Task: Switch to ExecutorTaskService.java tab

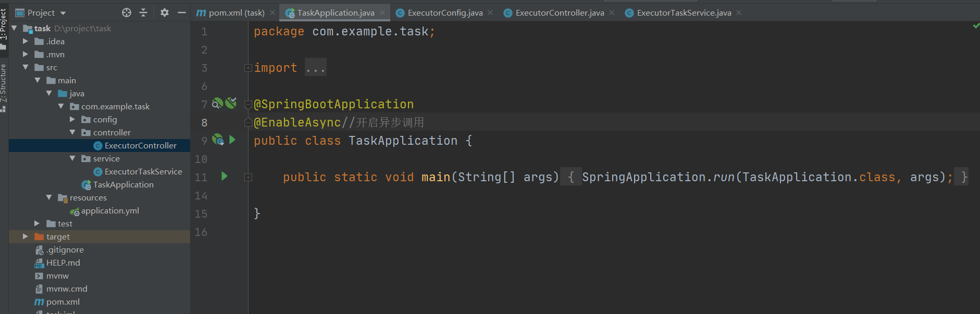Action: tap(684, 12)
